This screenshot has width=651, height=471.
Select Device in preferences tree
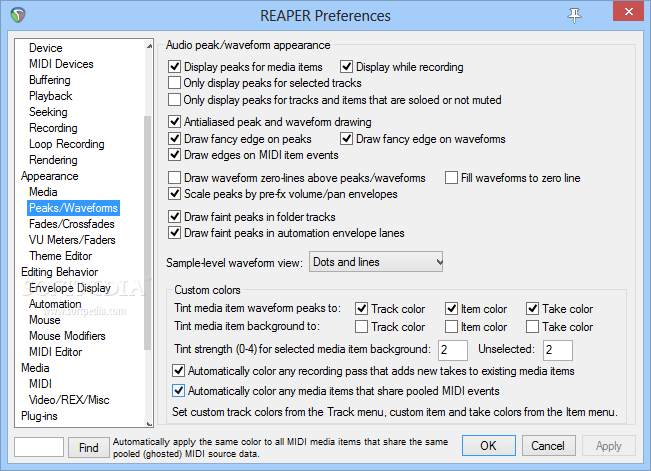click(46, 48)
